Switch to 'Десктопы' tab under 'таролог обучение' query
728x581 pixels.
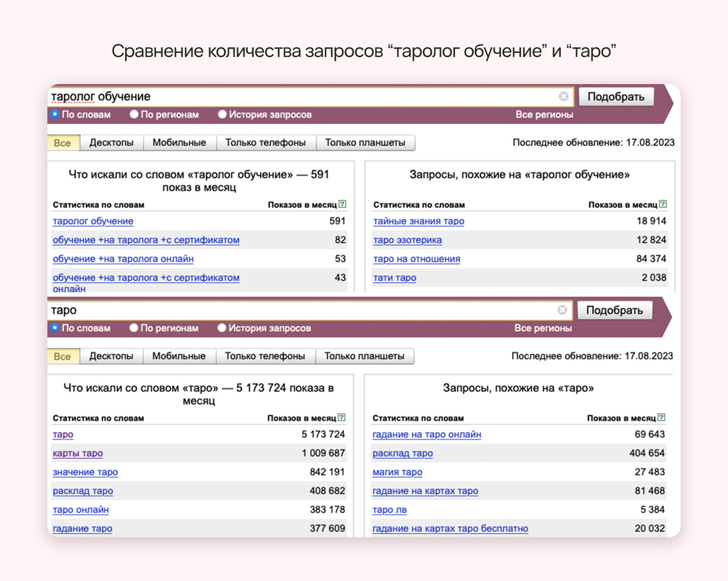pyautogui.click(x=111, y=143)
